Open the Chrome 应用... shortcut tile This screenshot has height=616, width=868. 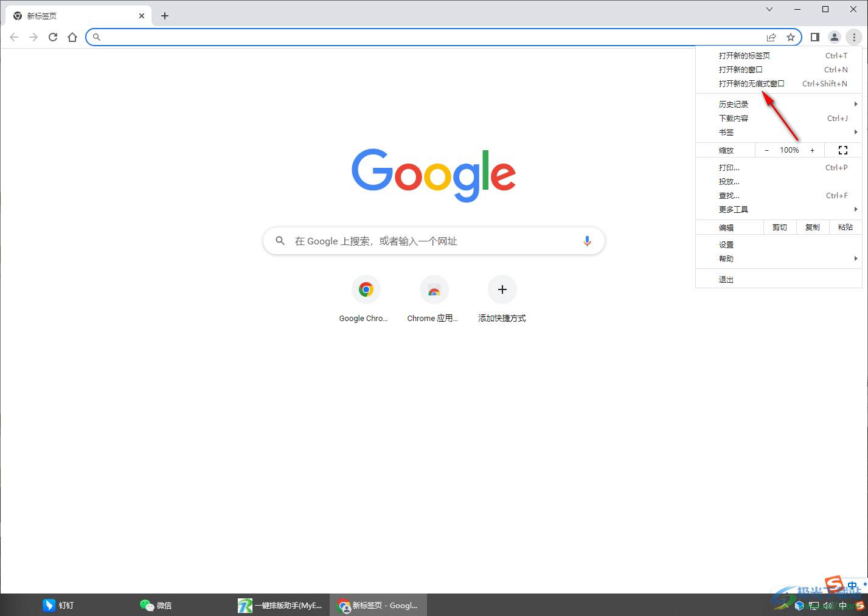click(434, 299)
